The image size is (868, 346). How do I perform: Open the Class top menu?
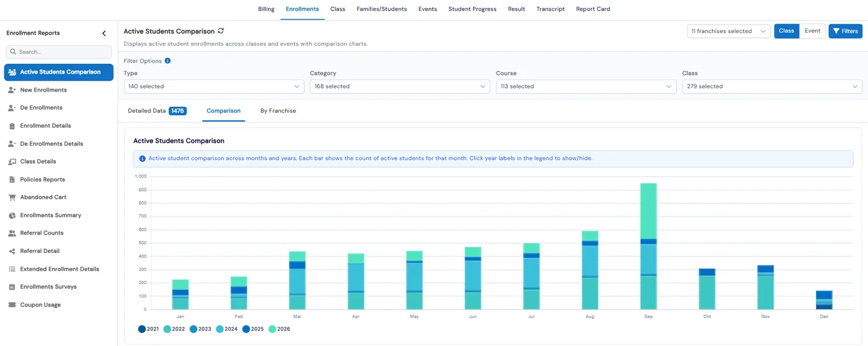coord(338,9)
